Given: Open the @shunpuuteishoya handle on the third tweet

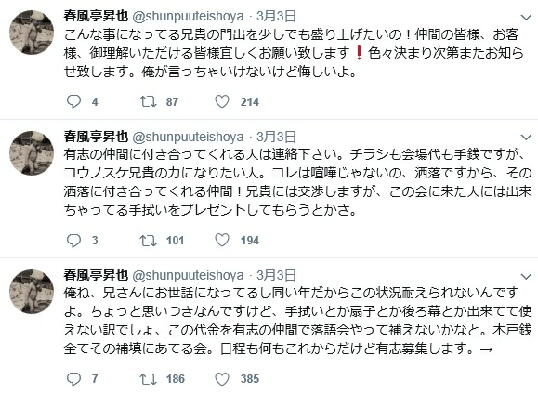Looking at the screenshot, I should [188, 275].
